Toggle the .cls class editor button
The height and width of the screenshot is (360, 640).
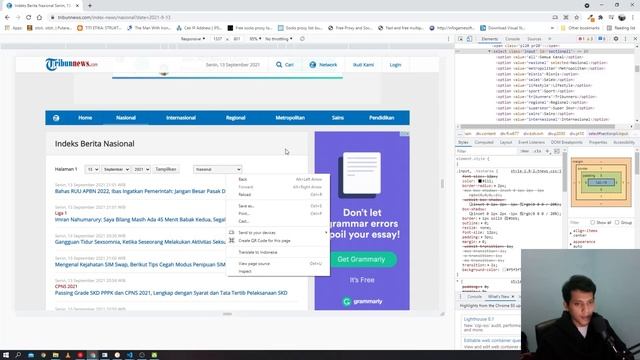537,151
